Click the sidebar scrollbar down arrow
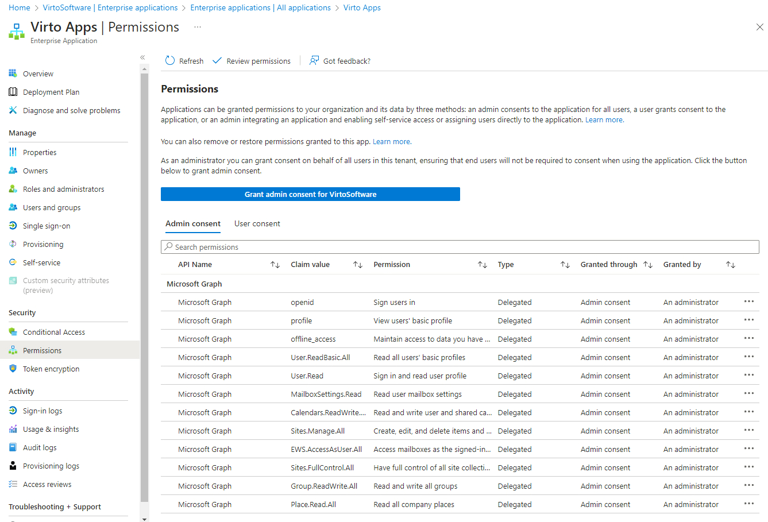 [144, 519]
